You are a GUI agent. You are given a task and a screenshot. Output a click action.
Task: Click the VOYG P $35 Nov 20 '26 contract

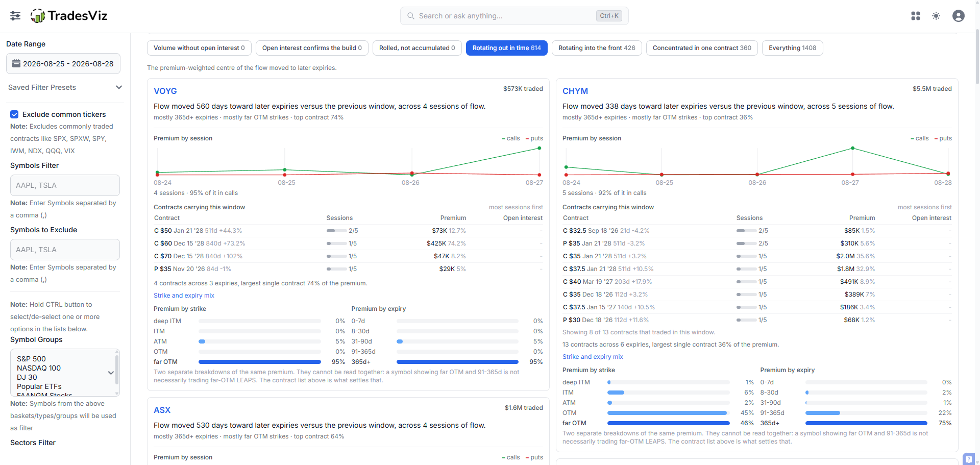(x=192, y=269)
